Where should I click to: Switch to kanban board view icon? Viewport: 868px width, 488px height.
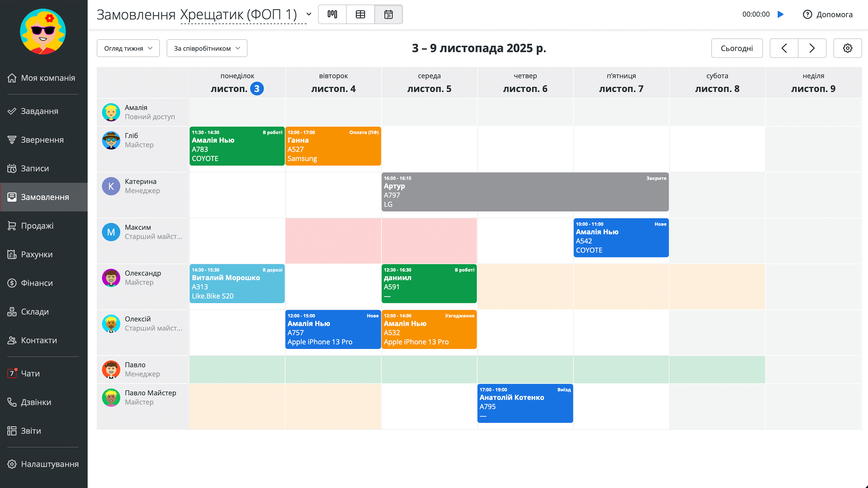pyautogui.click(x=332, y=14)
